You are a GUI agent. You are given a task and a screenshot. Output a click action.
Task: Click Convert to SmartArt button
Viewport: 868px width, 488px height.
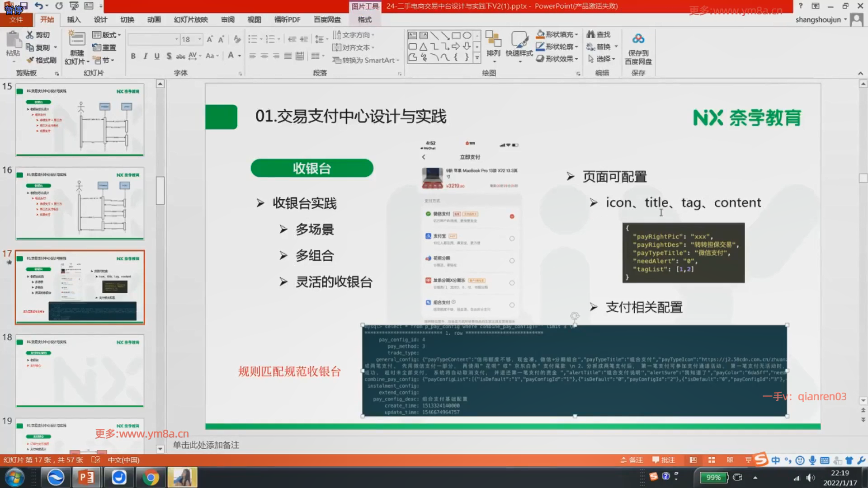pyautogui.click(x=366, y=60)
